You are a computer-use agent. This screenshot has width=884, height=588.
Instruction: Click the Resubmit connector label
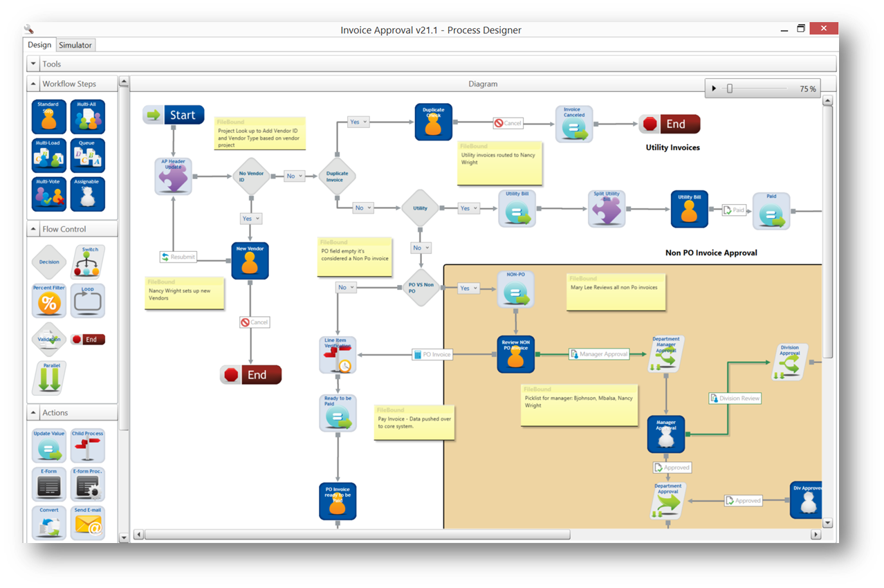coord(178,257)
